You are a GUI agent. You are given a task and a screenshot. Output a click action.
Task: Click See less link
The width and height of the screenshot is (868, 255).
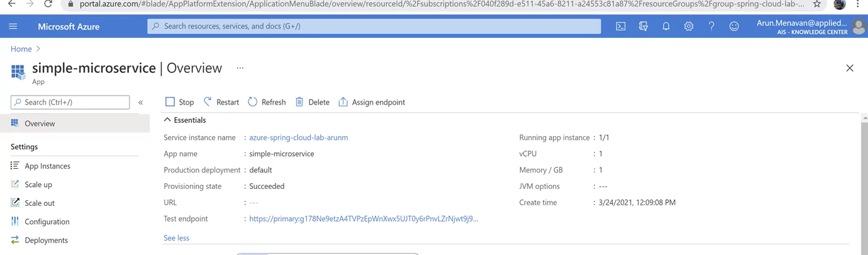pos(176,238)
